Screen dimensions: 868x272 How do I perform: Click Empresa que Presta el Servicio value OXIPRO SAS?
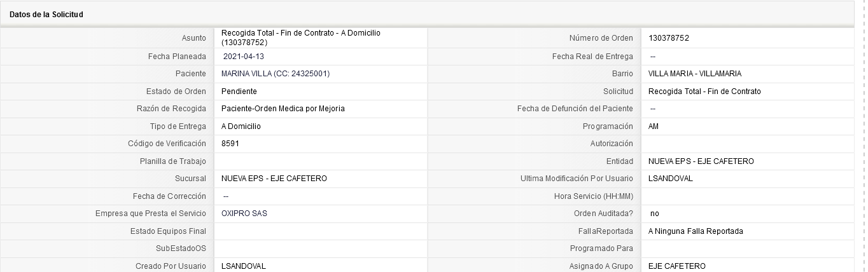(x=244, y=214)
